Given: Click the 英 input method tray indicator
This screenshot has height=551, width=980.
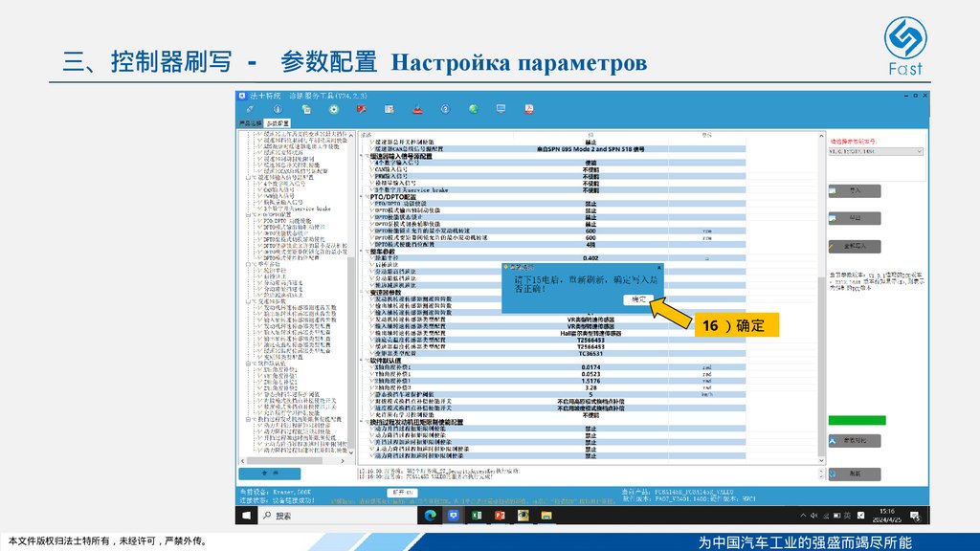Looking at the screenshot, I should pyautogui.click(x=848, y=516).
